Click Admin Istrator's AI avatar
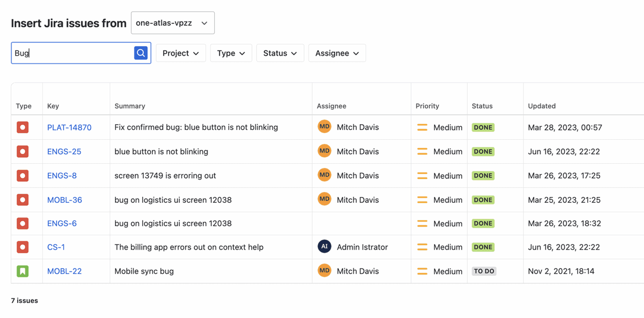The width and height of the screenshot is (644, 318). click(324, 247)
